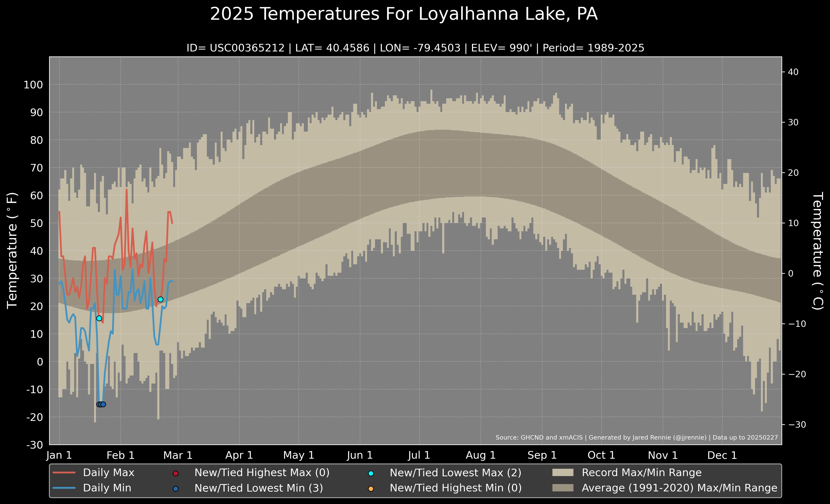
Task: Click the cyan lowest-max marker in late February
Action: [160, 300]
